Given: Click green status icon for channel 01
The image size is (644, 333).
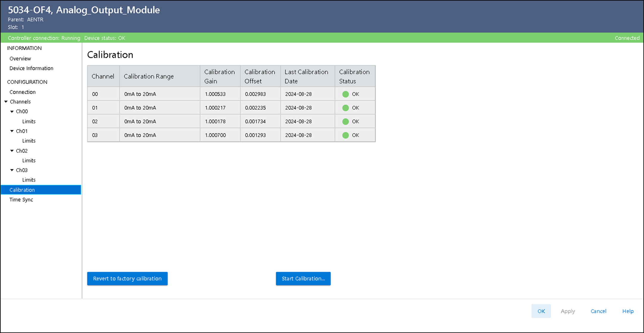Looking at the screenshot, I should 345,108.
